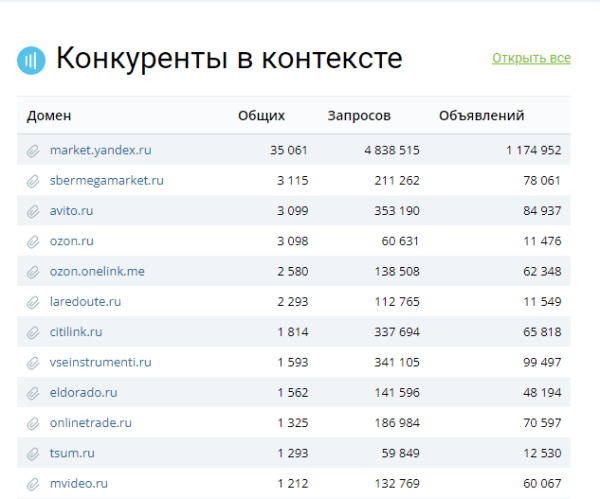Click the paperclip icon beside ozon.ru
Viewport: 600px width, 499px height.
pyautogui.click(x=33, y=242)
